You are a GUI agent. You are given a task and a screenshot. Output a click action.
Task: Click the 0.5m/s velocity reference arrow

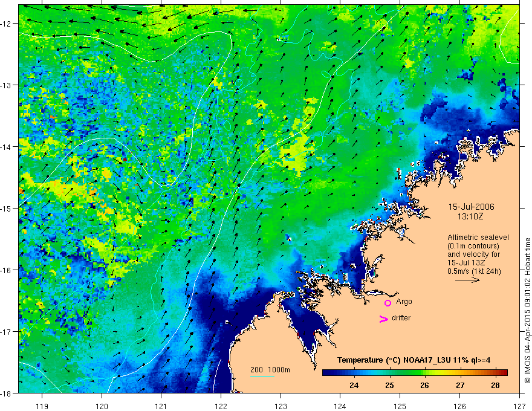point(467,280)
